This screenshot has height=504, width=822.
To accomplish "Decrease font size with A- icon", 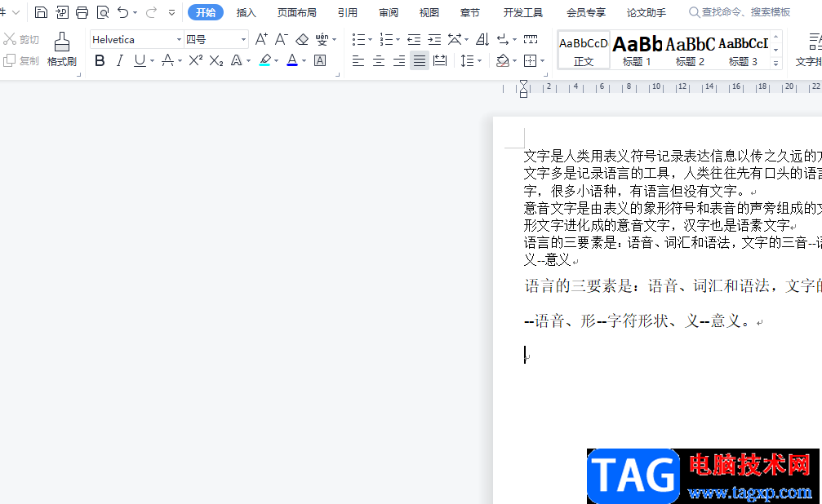I will click(x=281, y=39).
